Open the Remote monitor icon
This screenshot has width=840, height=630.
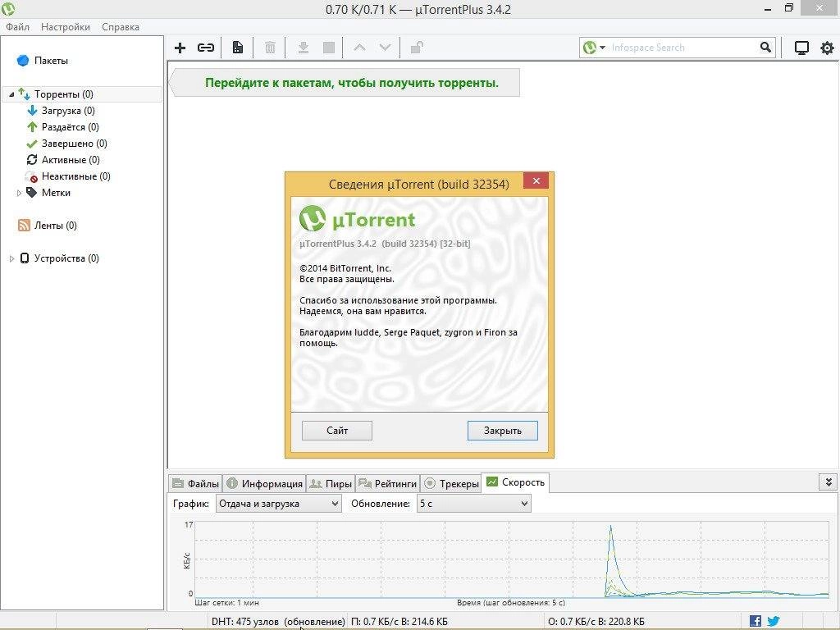(x=801, y=48)
